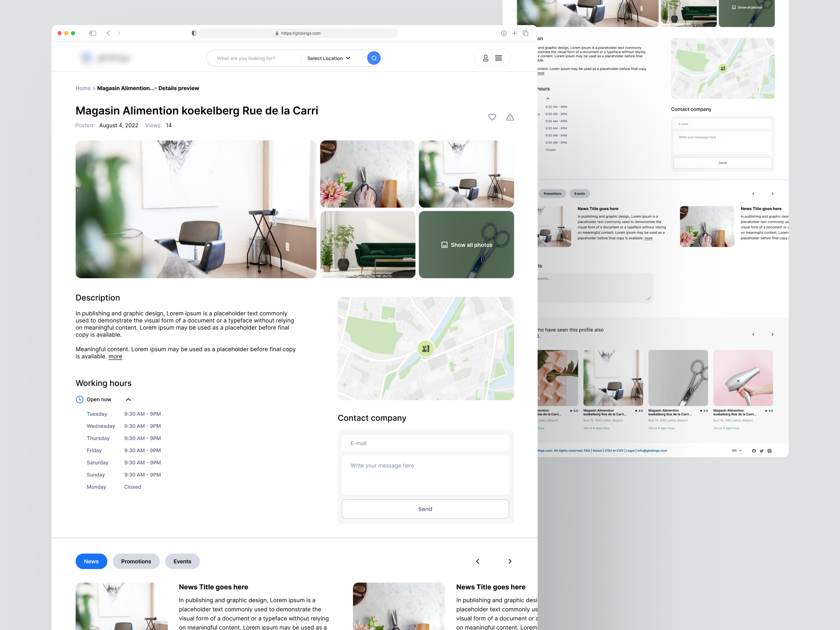This screenshot has height=630, width=840.
Task: Click the browser back arrow
Action: [x=108, y=33]
